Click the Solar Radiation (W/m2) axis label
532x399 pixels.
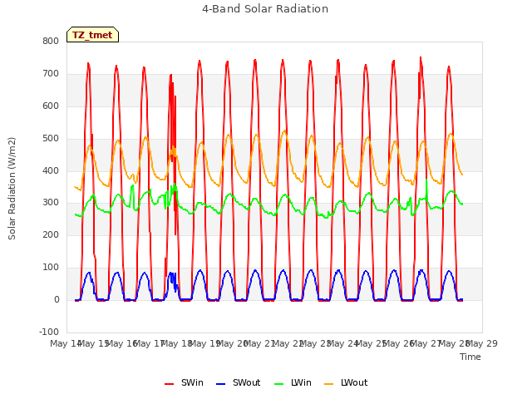12,189
